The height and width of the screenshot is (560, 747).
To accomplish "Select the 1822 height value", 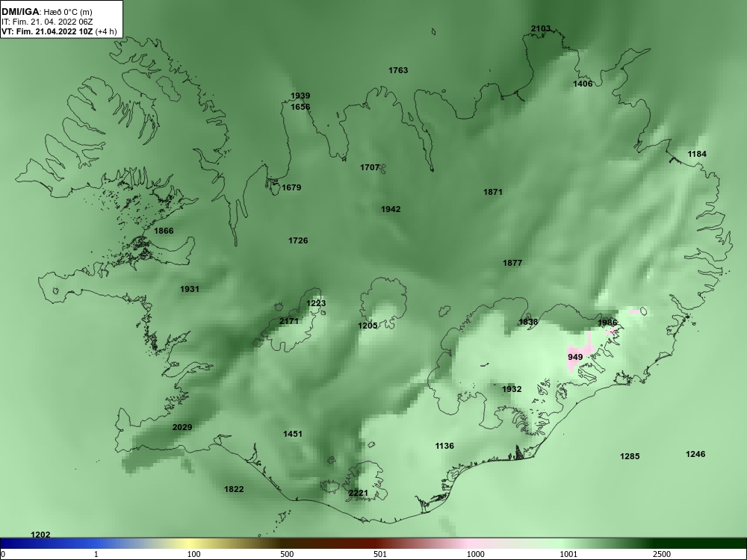I will coord(234,489).
